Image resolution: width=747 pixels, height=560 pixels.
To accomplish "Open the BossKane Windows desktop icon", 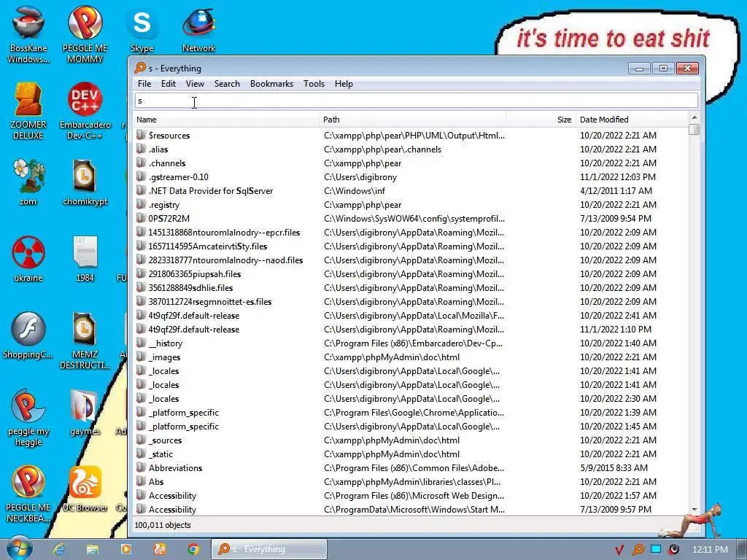I will click(x=28, y=34).
